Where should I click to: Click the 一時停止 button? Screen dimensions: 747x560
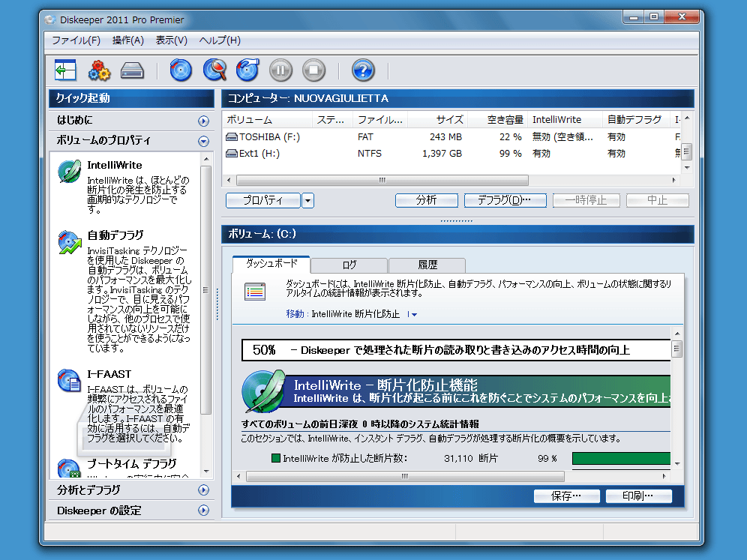(586, 200)
